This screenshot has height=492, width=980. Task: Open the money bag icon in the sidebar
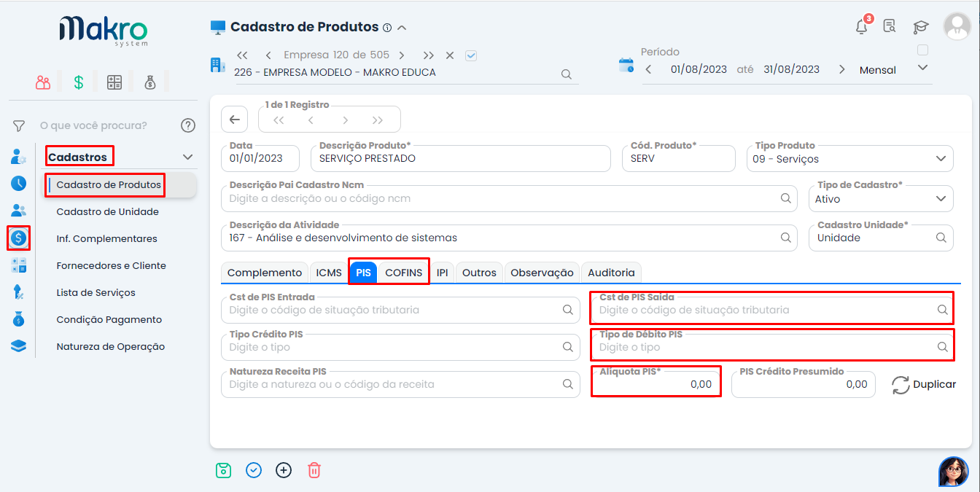click(x=149, y=82)
